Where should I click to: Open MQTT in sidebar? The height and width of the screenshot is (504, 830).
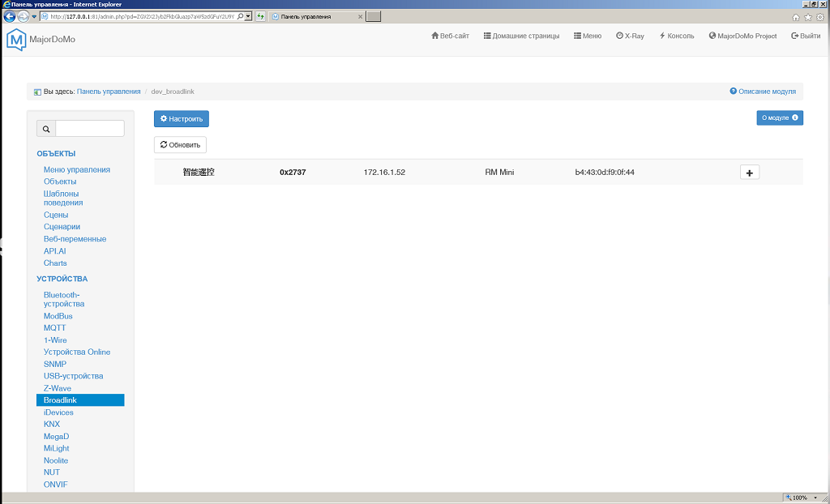(x=54, y=327)
